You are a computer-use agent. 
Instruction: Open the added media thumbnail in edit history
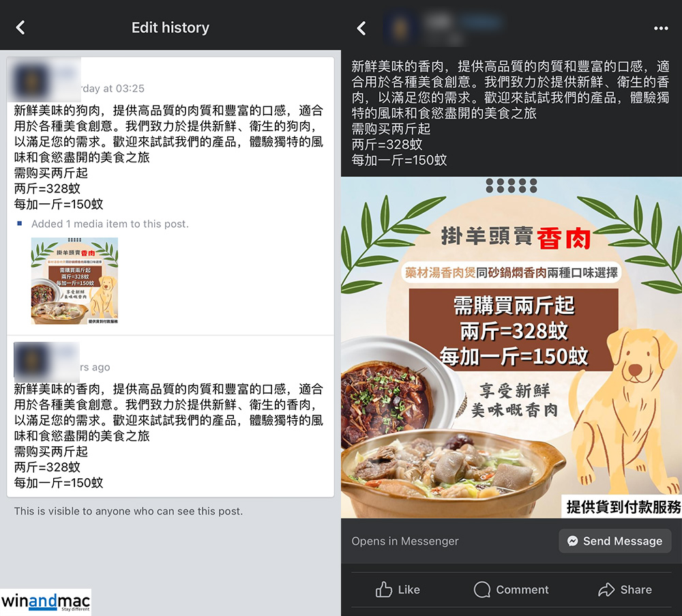74,280
